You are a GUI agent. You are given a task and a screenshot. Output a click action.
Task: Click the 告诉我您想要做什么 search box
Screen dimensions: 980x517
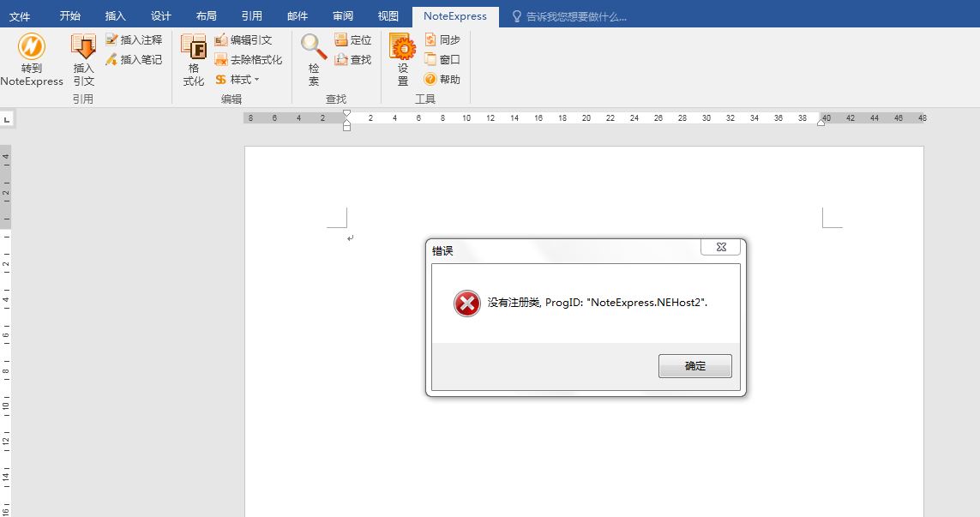coord(569,17)
